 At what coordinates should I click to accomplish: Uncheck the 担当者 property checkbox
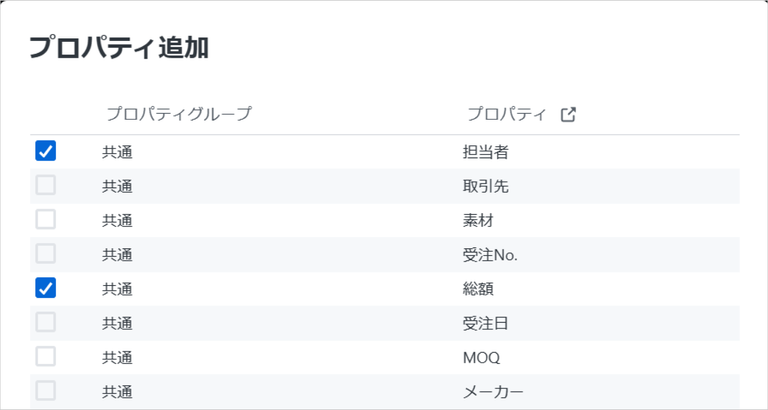[x=46, y=151]
